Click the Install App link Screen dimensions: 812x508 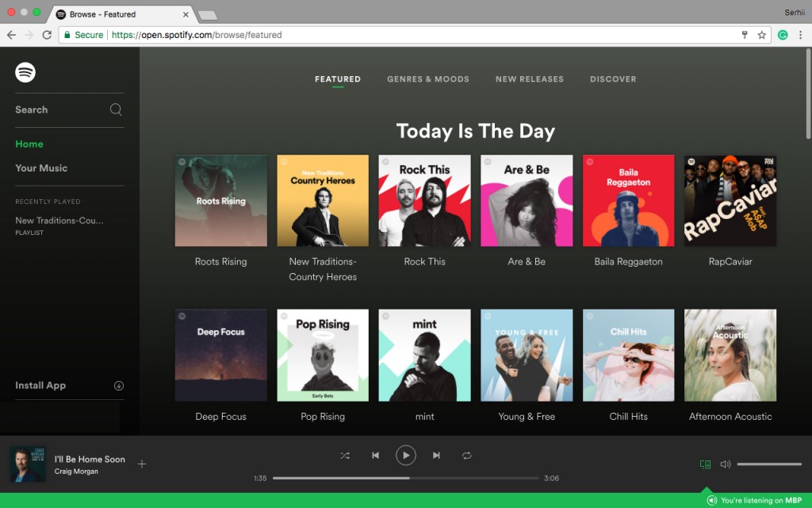[x=40, y=385]
